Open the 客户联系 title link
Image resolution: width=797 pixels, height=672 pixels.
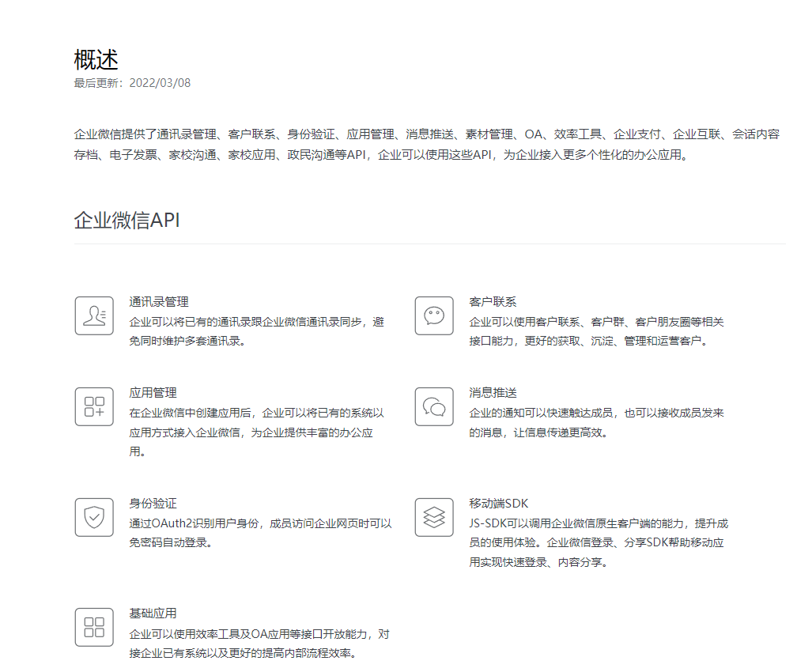493,302
